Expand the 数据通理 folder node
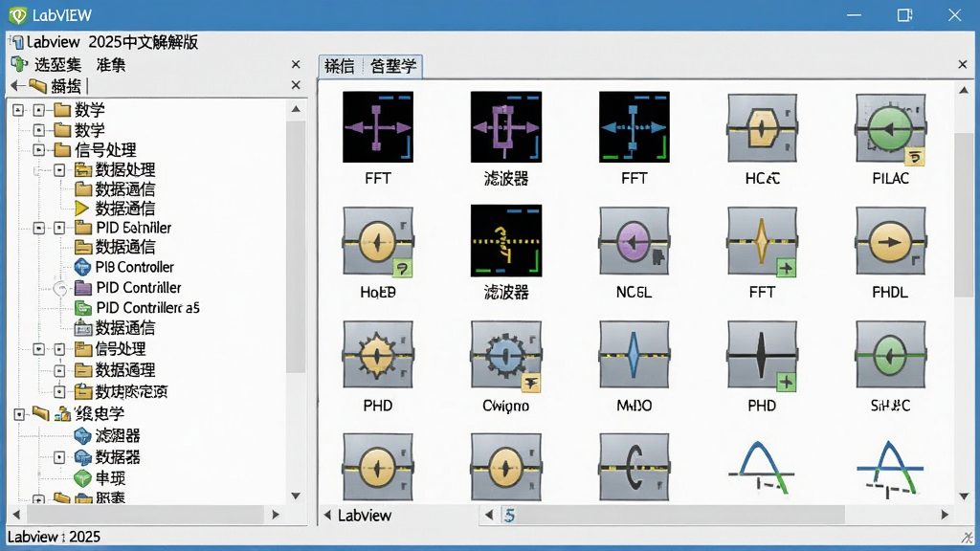 pyautogui.click(x=59, y=370)
